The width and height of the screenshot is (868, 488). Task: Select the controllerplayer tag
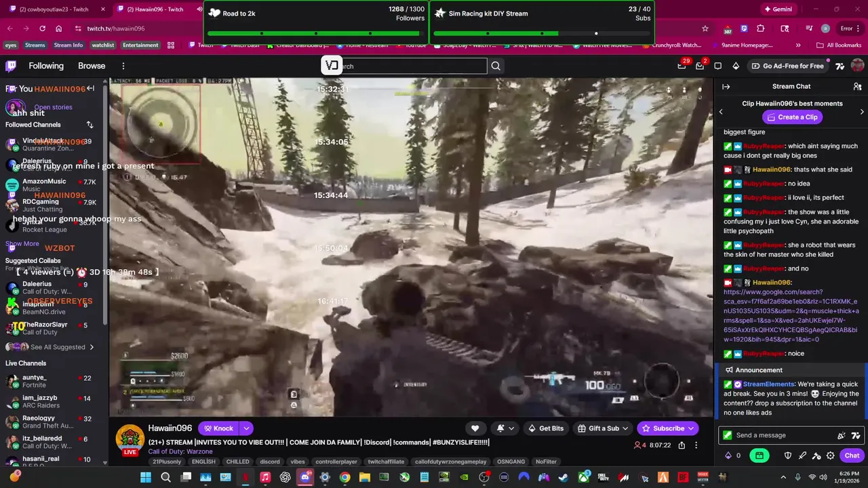(336, 462)
